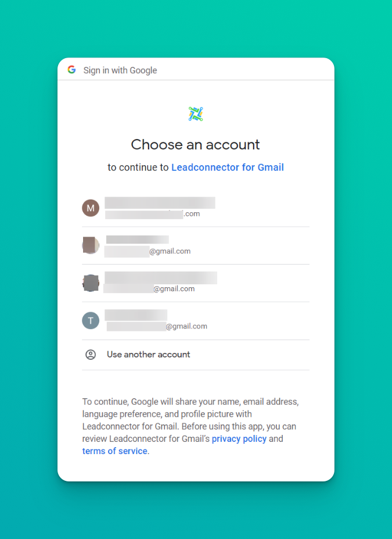Click the blurred name of the third account
Viewport: 392px width, 539px height.
tap(161, 277)
